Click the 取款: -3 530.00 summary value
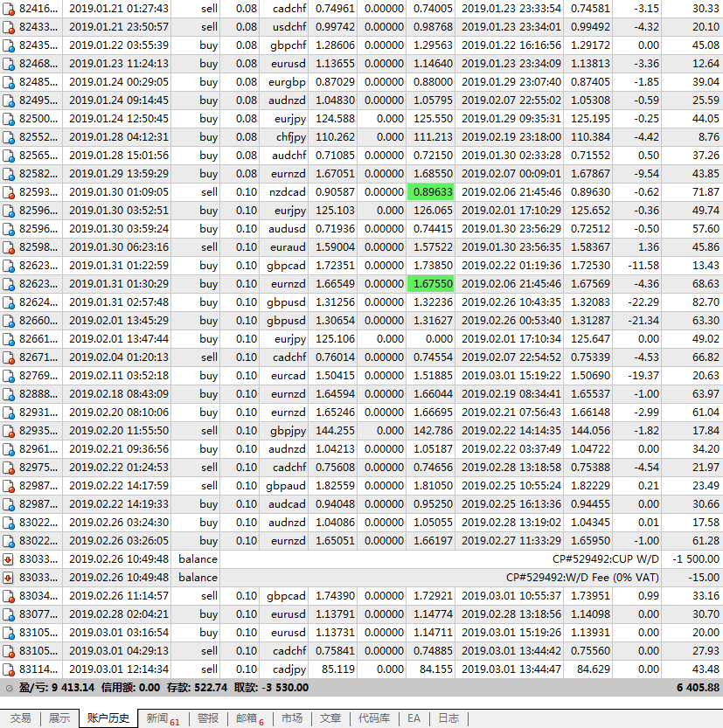The width and height of the screenshot is (723, 728). [271, 688]
